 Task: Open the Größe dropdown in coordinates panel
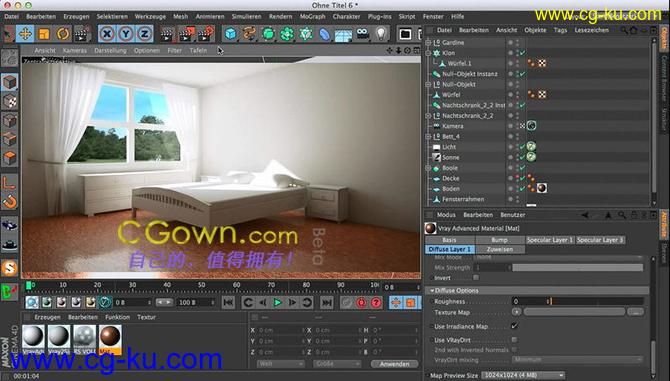point(336,364)
